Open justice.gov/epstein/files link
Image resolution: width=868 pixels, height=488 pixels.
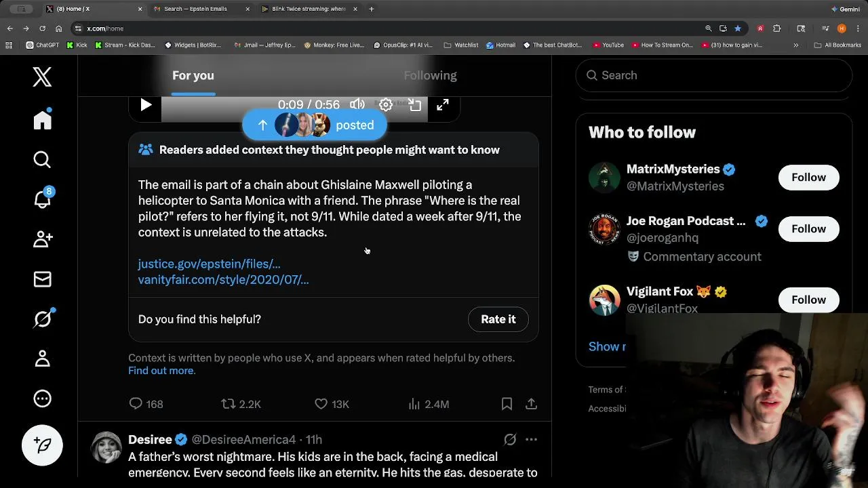pyautogui.click(x=209, y=264)
